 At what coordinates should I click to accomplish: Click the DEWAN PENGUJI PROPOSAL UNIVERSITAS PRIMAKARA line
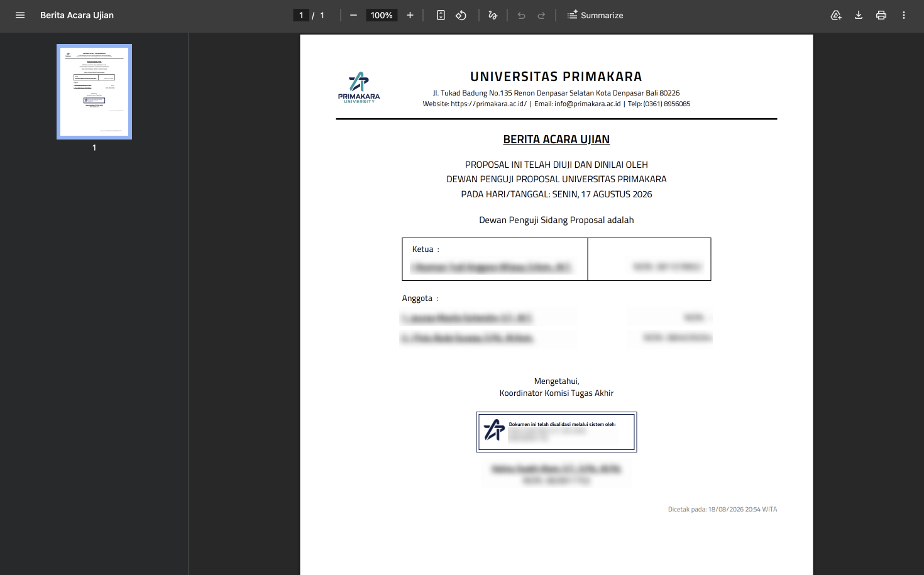coord(556,179)
